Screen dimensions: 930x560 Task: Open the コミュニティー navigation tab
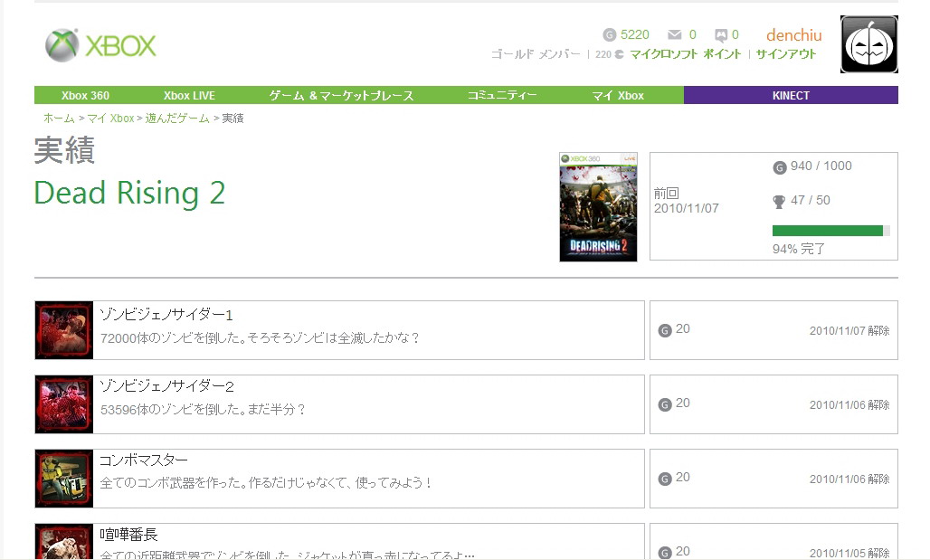[x=502, y=96]
